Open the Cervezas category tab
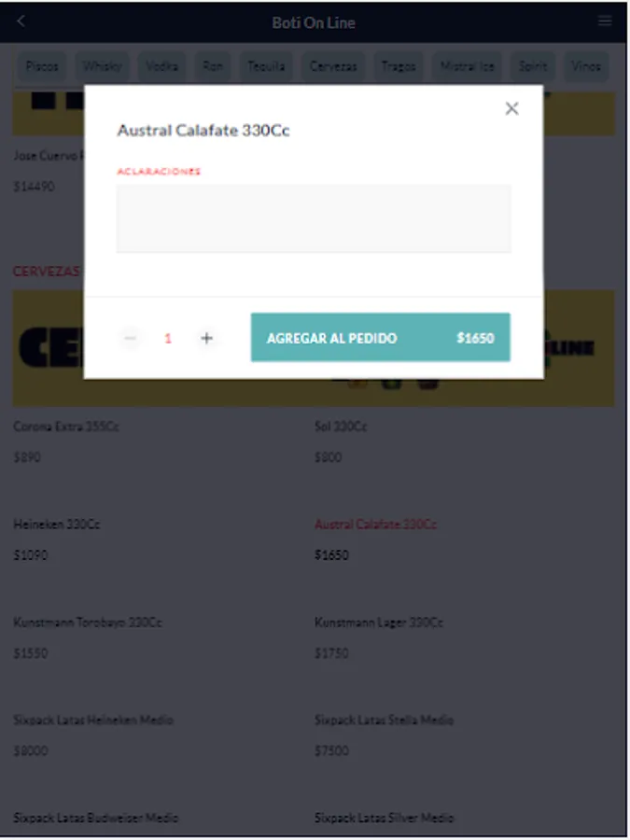Screen dimensions: 630x840 click(333, 66)
